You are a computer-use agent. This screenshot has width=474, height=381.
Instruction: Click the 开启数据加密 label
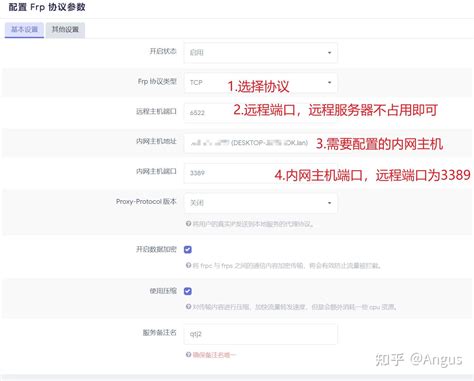click(156, 249)
